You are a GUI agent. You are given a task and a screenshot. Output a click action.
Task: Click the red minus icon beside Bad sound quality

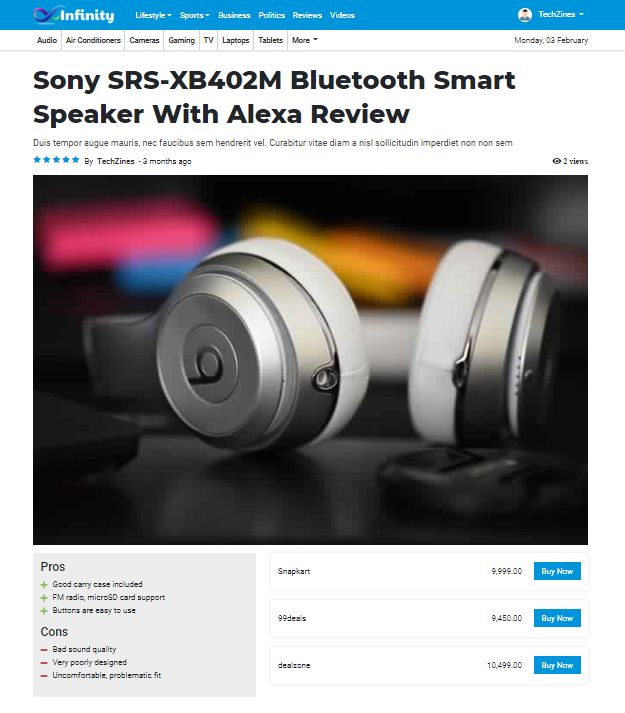point(44,650)
